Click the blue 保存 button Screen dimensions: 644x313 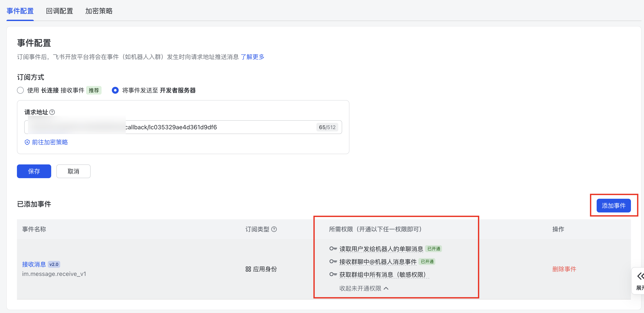point(34,171)
